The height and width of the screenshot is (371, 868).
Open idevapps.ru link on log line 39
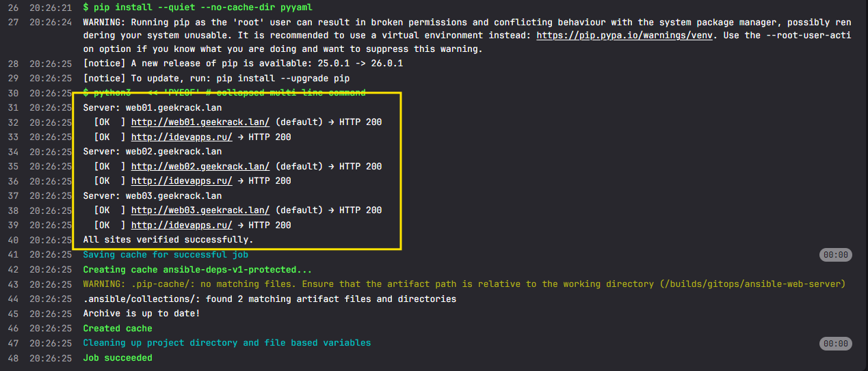[181, 225]
